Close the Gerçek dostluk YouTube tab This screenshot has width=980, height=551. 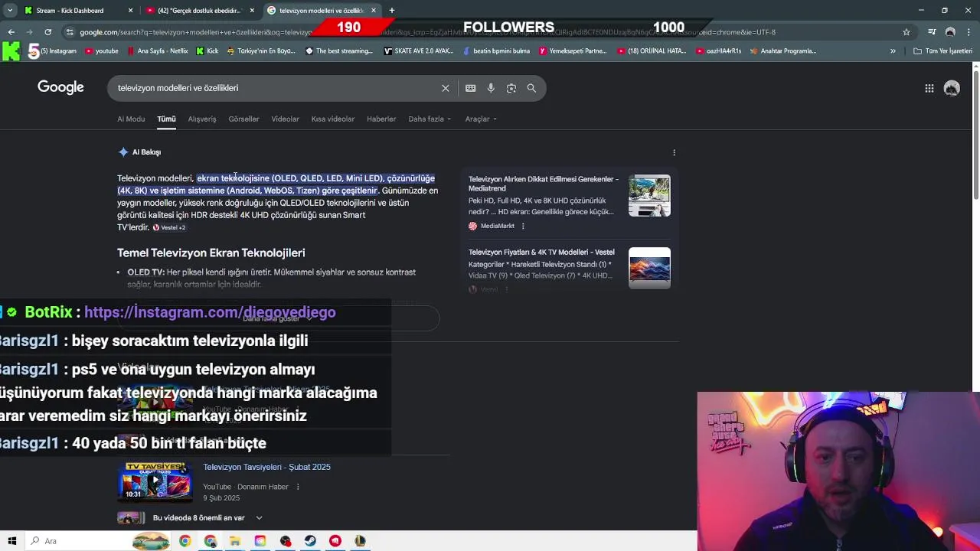pos(252,11)
